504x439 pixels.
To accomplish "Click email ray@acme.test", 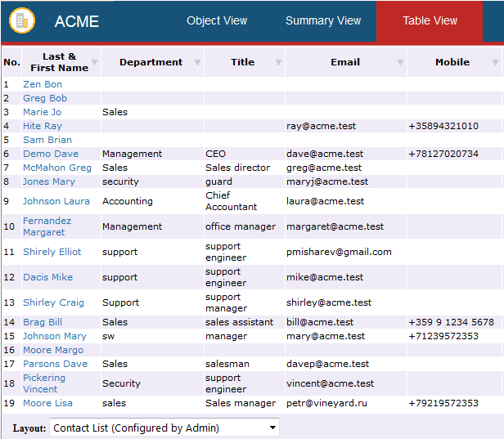I will pos(321,126).
